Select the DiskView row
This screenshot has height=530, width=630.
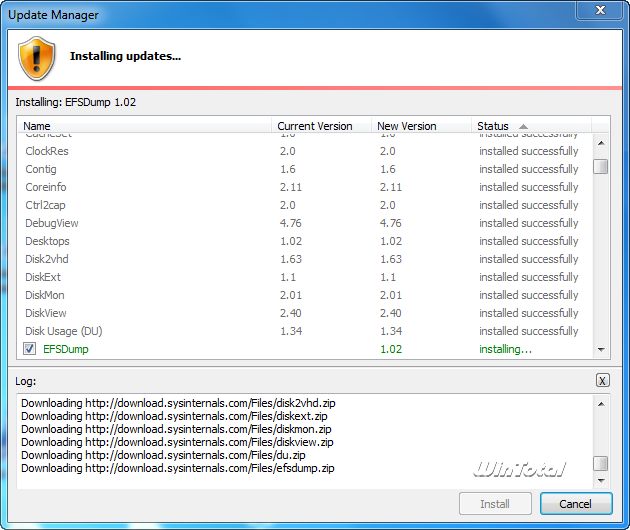[x=305, y=313]
